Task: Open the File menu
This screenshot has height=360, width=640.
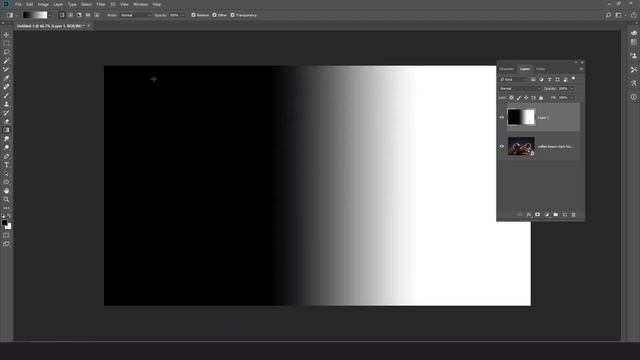Action: tap(18, 4)
